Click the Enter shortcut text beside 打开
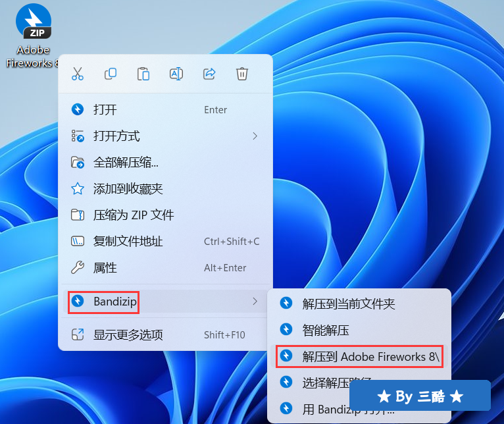504x424 pixels. (216, 110)
